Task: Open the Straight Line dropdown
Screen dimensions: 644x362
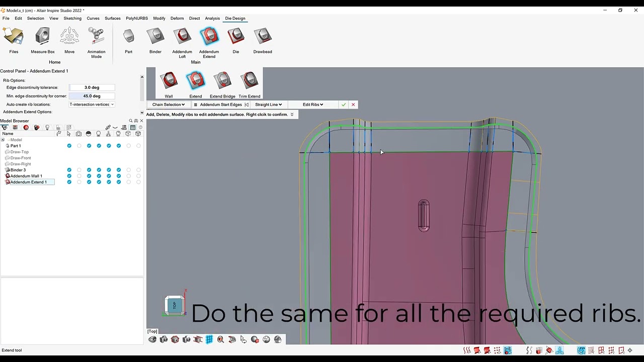Action: pos(268,105)
